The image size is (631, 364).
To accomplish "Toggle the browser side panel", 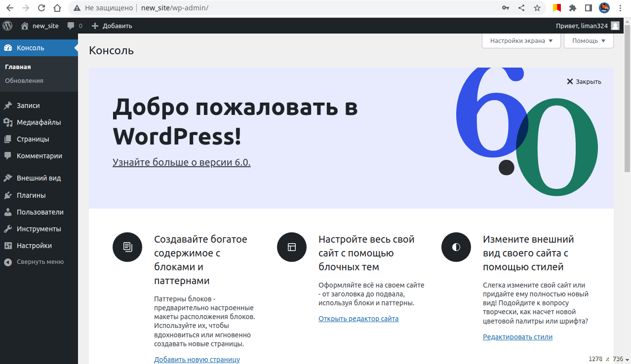I will (589, 8).
